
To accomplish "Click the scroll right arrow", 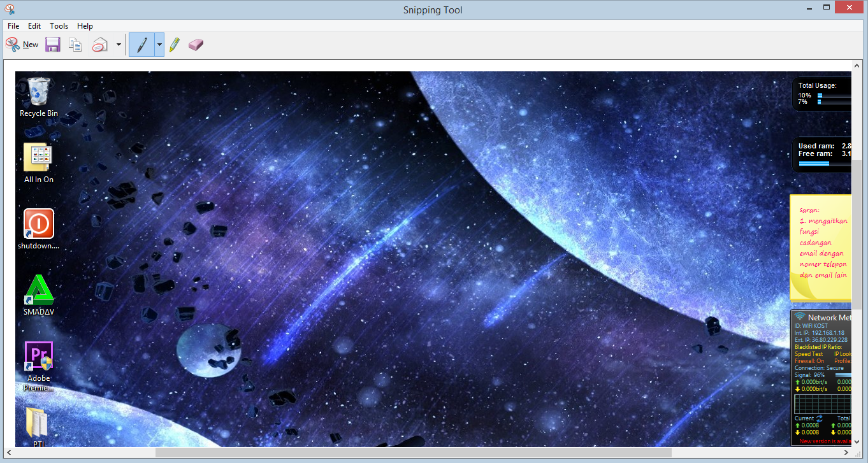I will [846, 452].
